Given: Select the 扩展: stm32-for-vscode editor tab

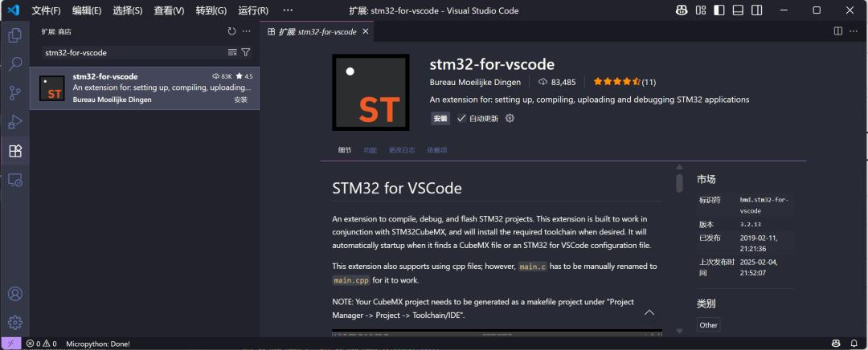Looking at the screenshot, I should (x=317, y=31).
